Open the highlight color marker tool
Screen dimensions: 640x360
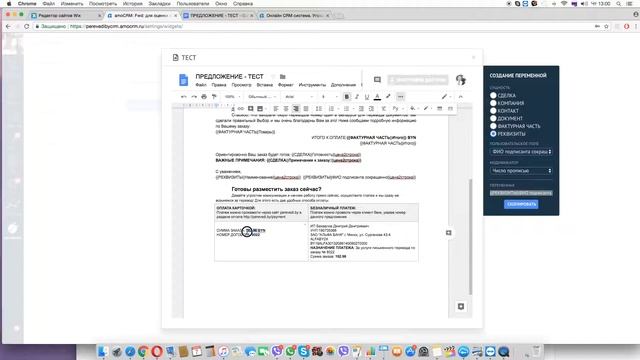[x=388, y=97]
